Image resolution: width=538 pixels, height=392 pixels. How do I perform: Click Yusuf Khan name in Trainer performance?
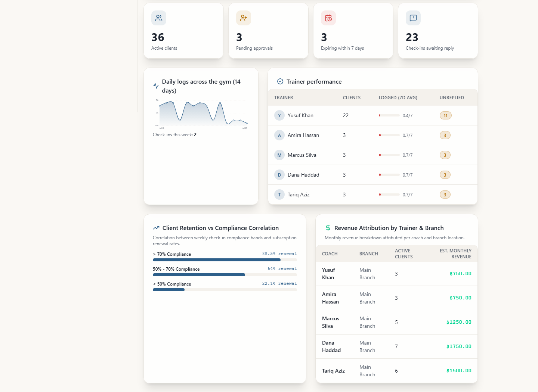point(300,115)
